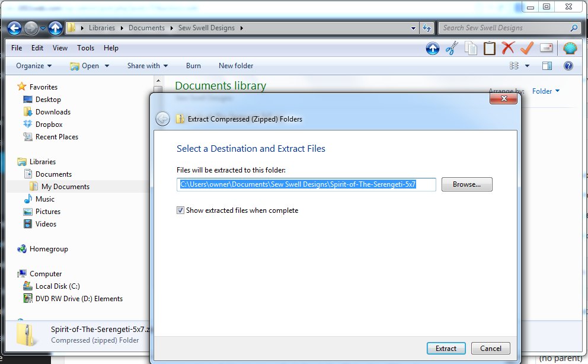Click the refresh icon next to address bar
The height and width of the screenshot is (364, 588).
[x=427, y=28]
